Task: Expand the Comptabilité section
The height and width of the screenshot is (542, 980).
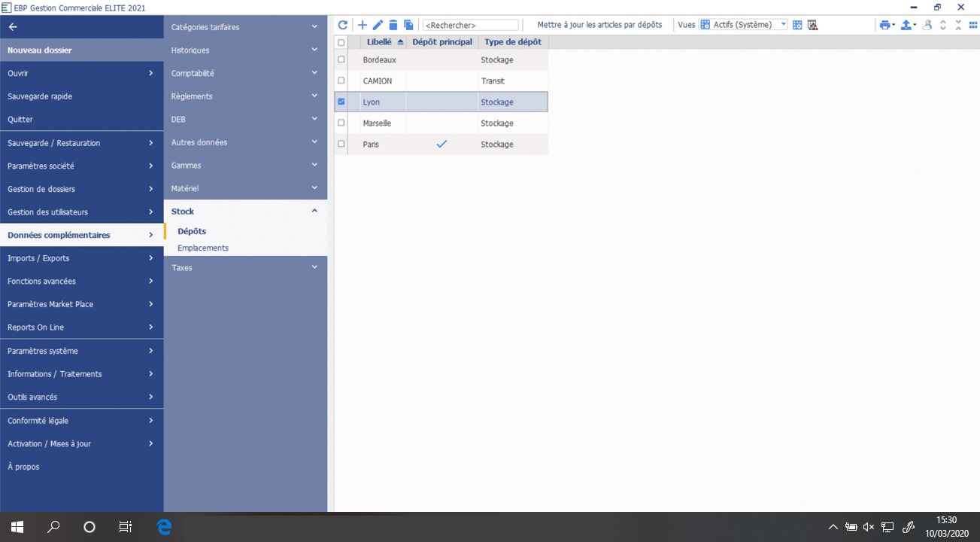Action: click(245, 73)
